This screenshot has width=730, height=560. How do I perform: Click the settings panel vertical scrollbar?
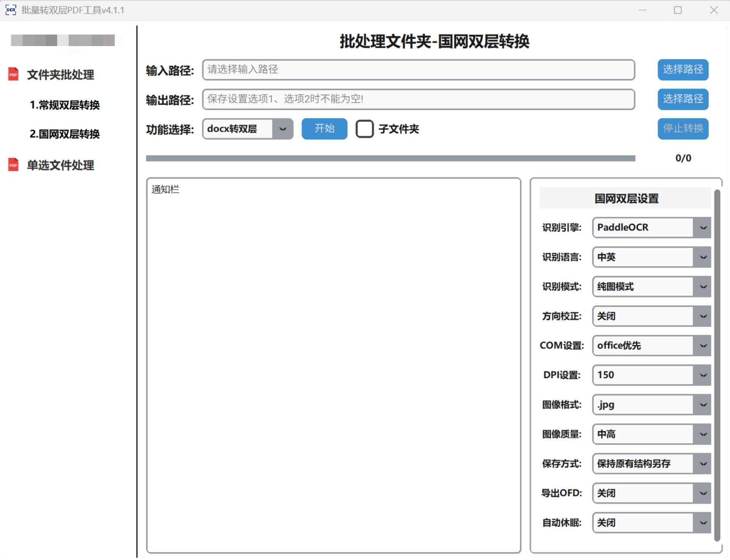click(717, 365)
